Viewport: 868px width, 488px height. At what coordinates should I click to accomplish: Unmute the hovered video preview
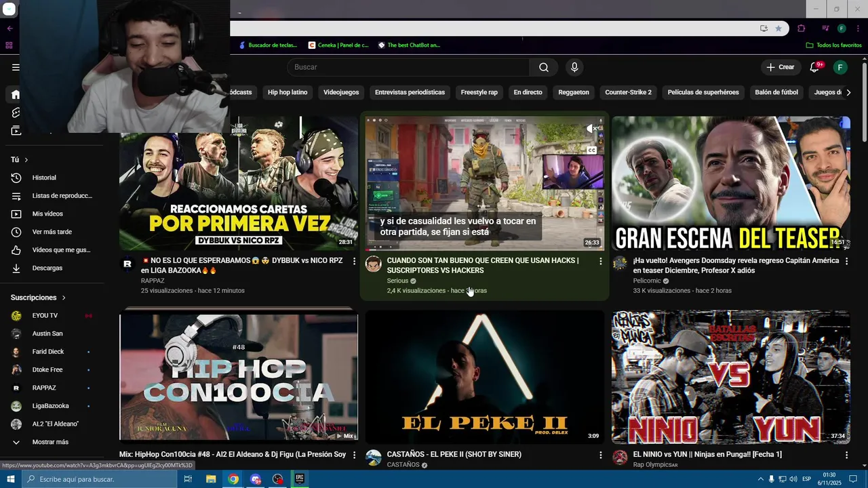coord(592,129)
